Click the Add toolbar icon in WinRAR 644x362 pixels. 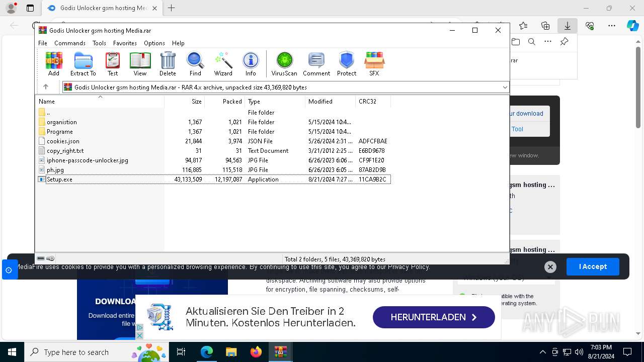click(54, 64)
